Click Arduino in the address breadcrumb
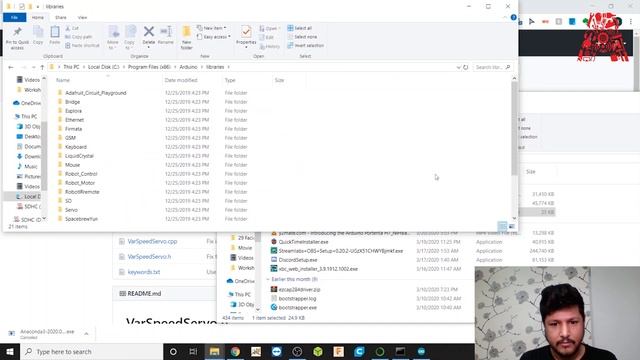The width and height of the screenshot is (640, 360). pyautogui.click(x=188, y=67)
